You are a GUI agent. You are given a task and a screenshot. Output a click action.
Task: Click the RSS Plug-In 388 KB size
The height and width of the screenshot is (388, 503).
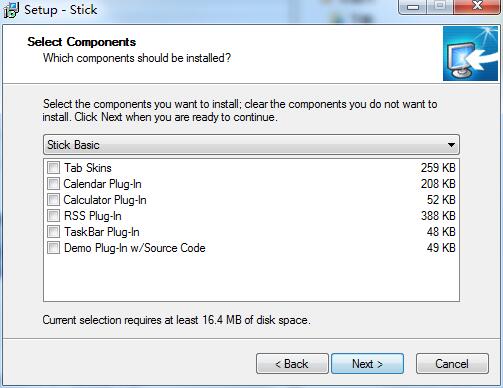pos(438,216)
